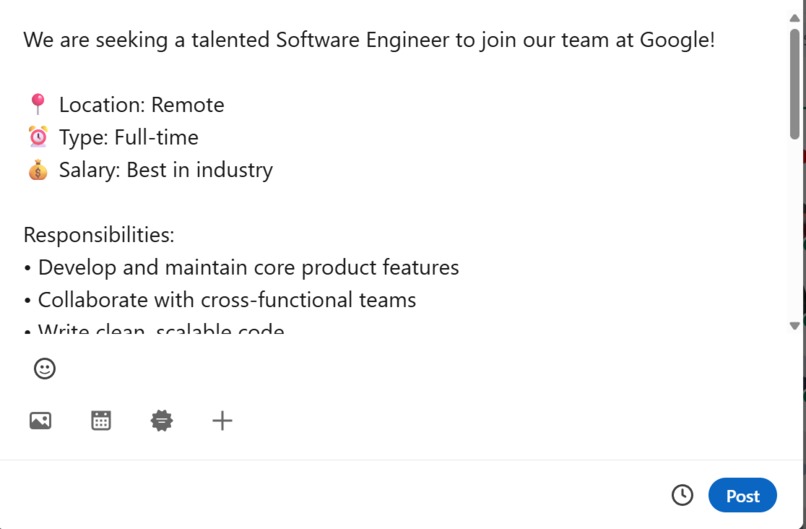Screen dimensions: 806x529
Task: Click the 'Responsibilities:' heading text
Action: tap(99, 235)
